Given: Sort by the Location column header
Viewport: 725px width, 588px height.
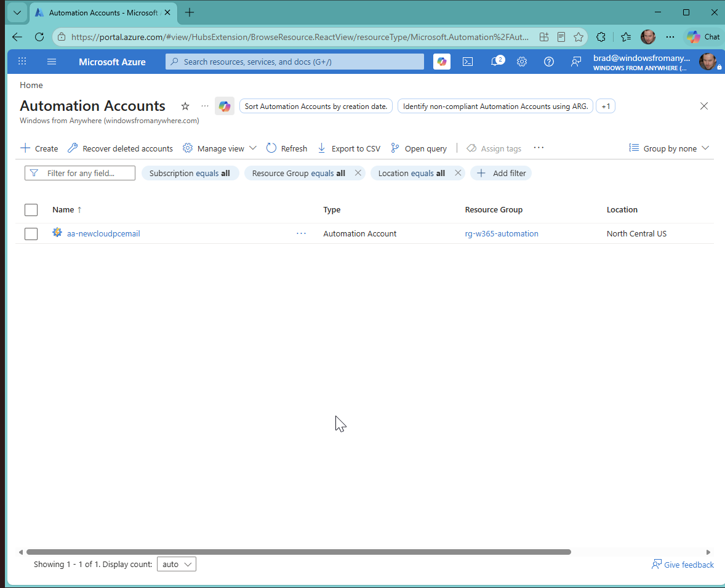Looking at the screenshot, I should coord(622,209).
